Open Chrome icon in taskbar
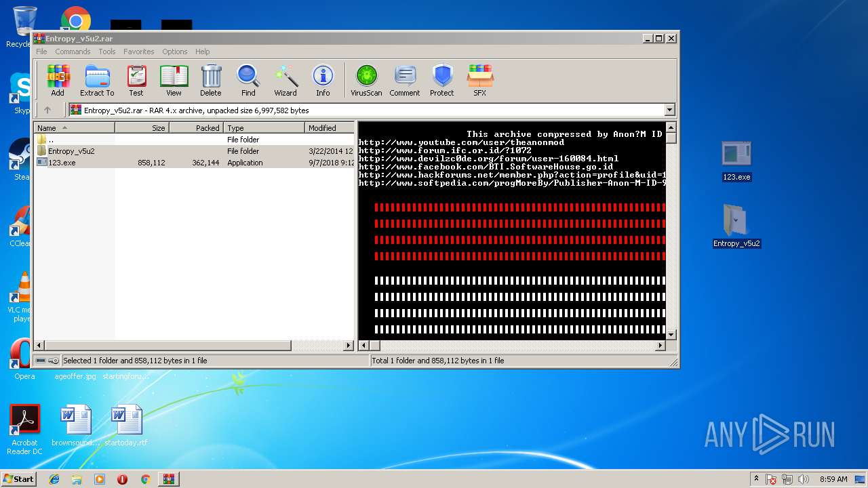This screenshot has height=488, width=868. 145,479
